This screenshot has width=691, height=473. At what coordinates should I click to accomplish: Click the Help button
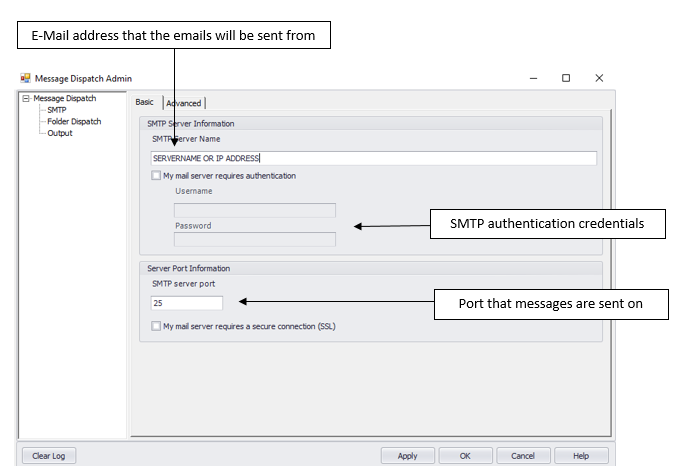click(x=581, y=456)
